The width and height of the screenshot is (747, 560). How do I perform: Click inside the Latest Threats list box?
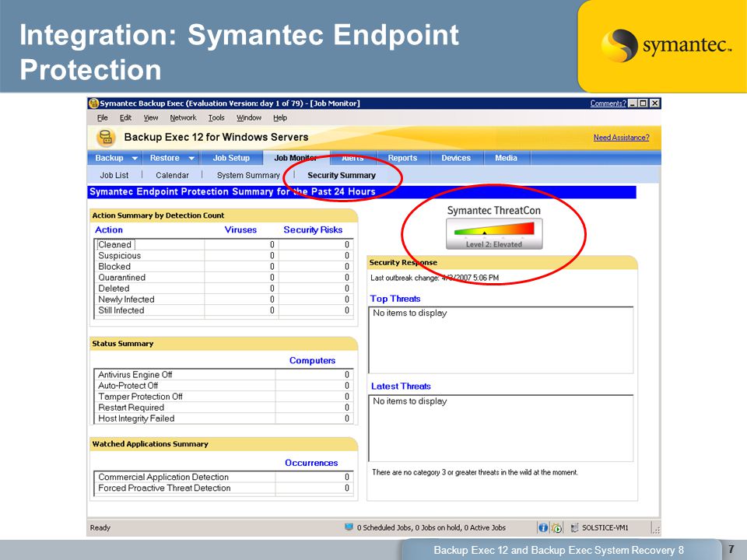point(501,428)
